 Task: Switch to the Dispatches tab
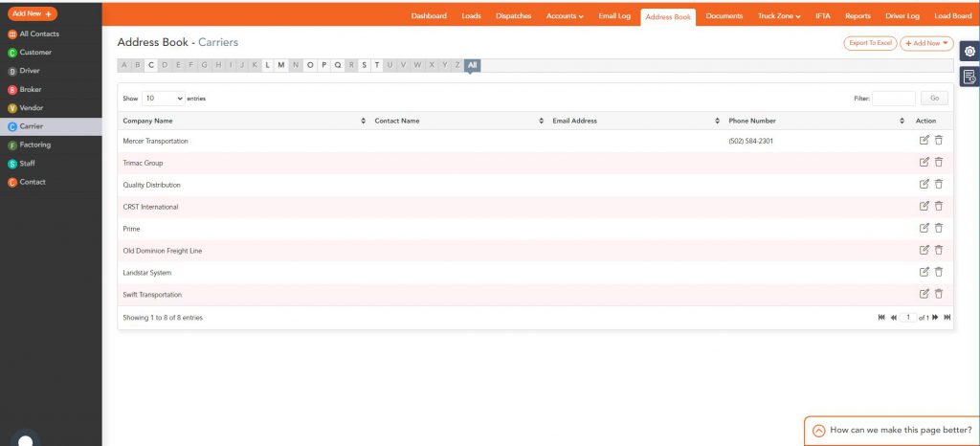(513, 16)
